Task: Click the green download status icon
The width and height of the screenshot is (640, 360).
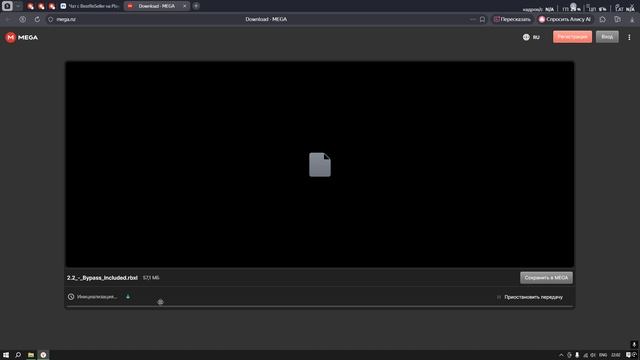Action: [128, 296]
